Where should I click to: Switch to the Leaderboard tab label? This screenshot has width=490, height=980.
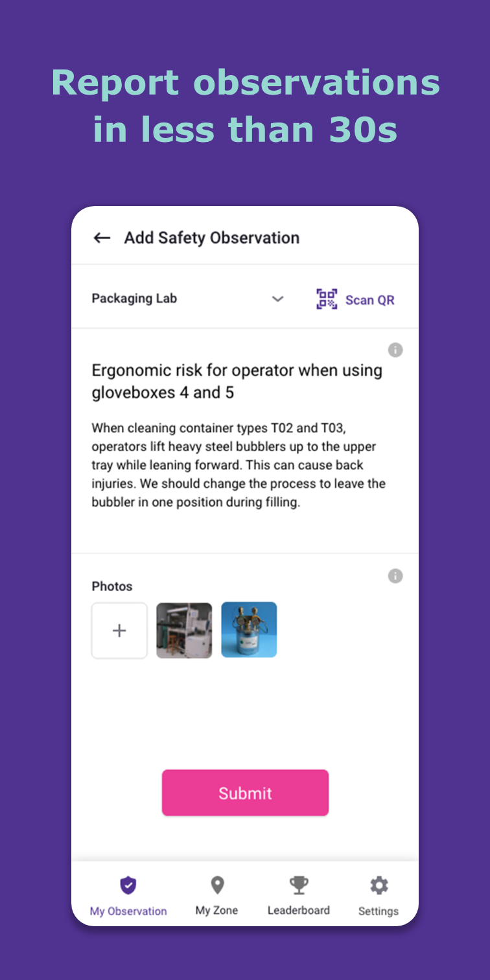pyautogui.click(x=299, y=911)
